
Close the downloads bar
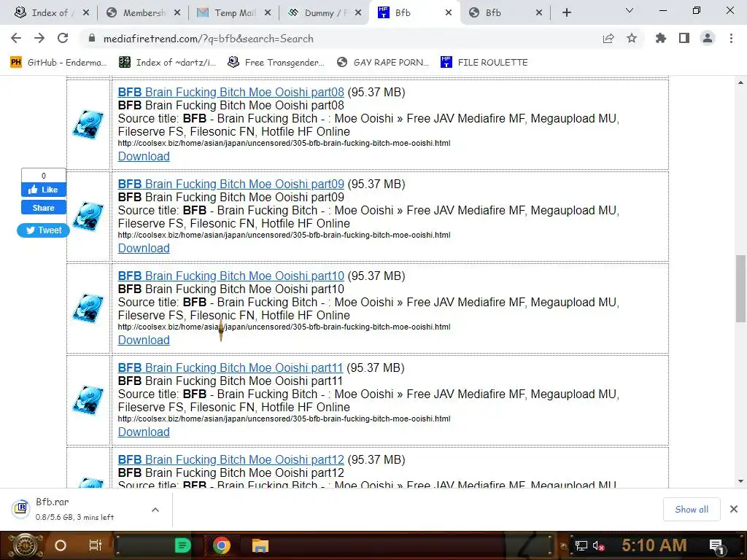tap(734, 509)
